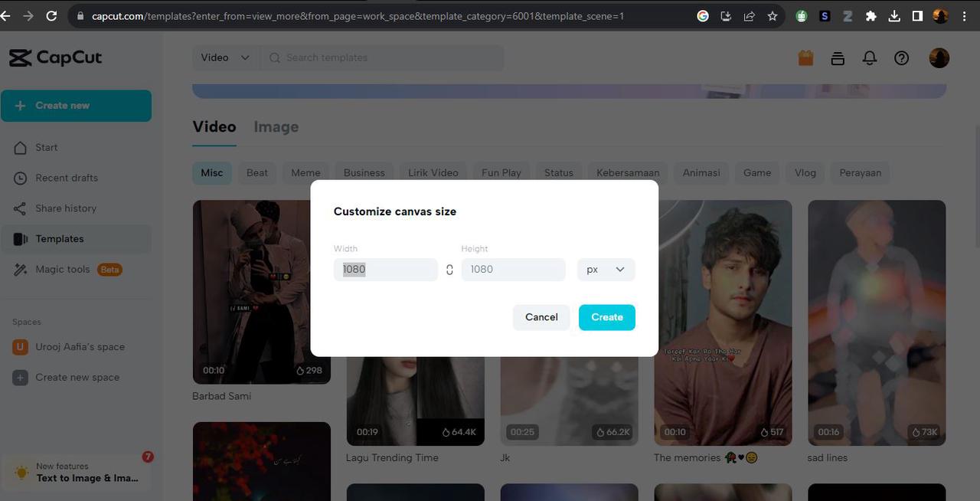Select the Meme category chip
This screenshot has width=980, height=501.
(305, 172)
